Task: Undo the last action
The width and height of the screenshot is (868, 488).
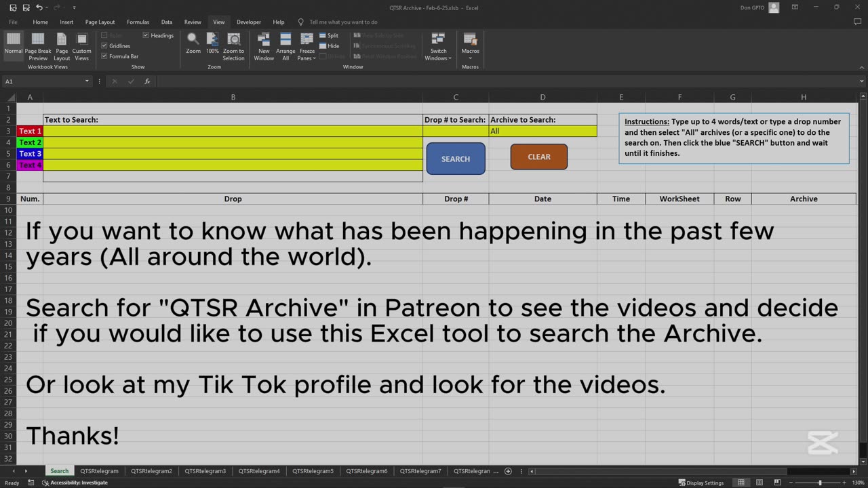Action: [39, 7]
